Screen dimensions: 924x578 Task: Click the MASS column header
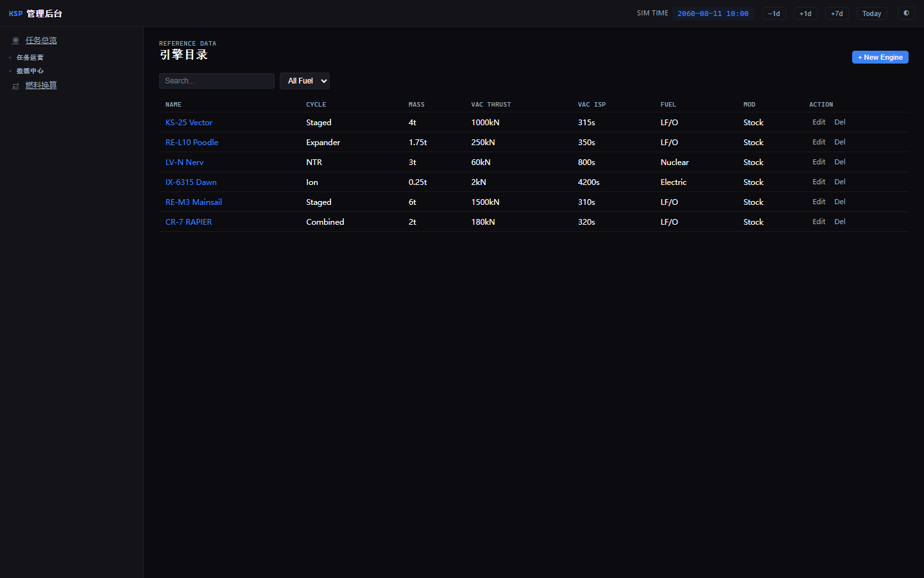tap(416, 105)
